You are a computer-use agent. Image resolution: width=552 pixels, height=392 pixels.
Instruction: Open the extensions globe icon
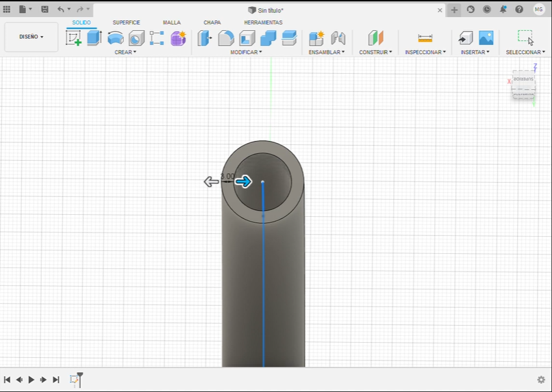tap(471, 10)
